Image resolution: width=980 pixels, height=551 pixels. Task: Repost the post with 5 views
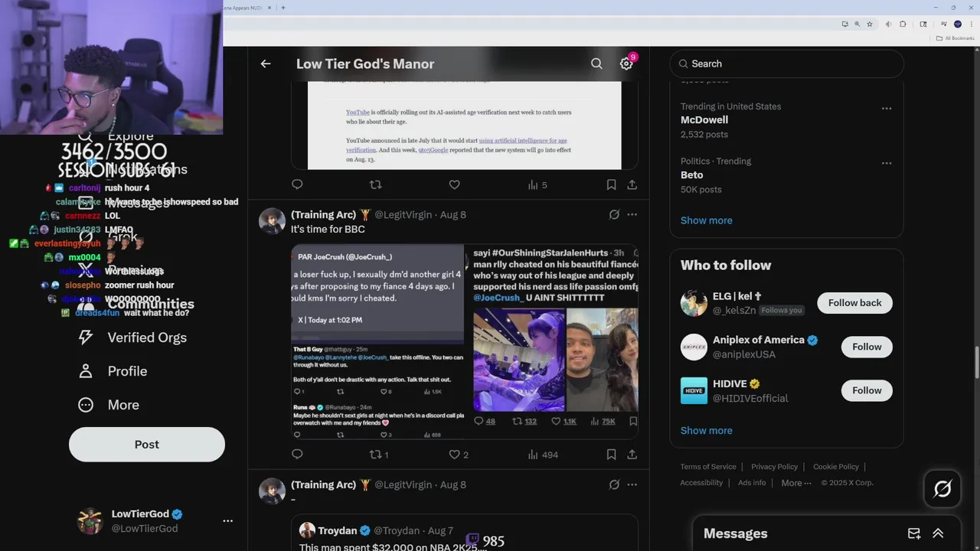[x=375, y=184]
